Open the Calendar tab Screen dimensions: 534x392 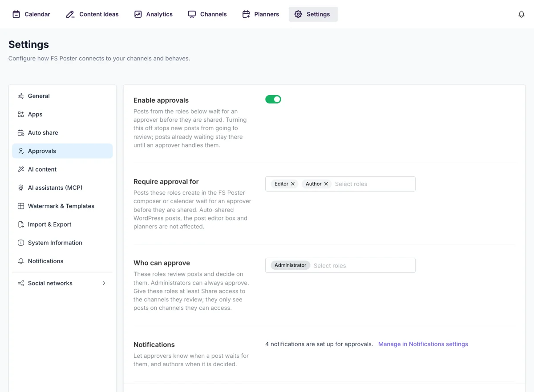point(31,14)
